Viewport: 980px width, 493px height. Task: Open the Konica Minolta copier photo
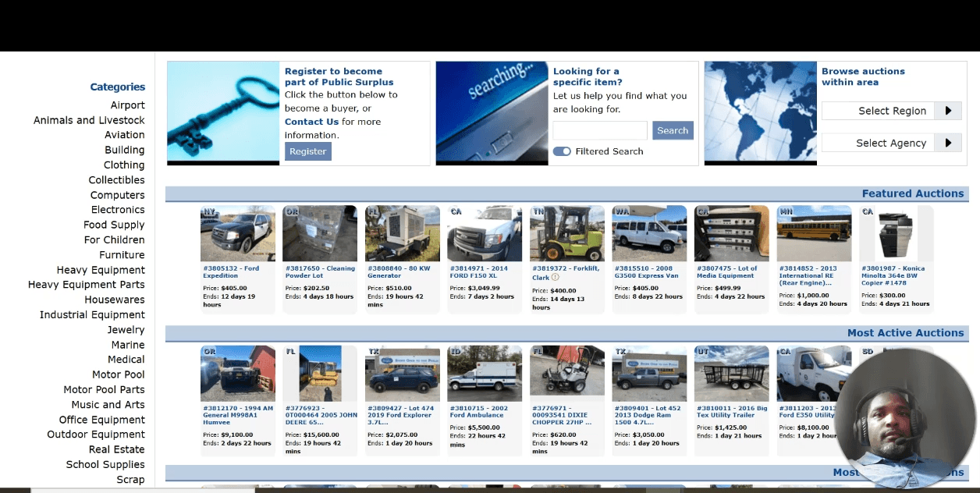896,234
